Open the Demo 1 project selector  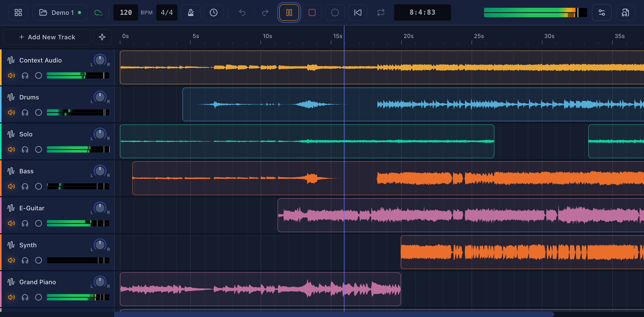(x=60, y=12)
